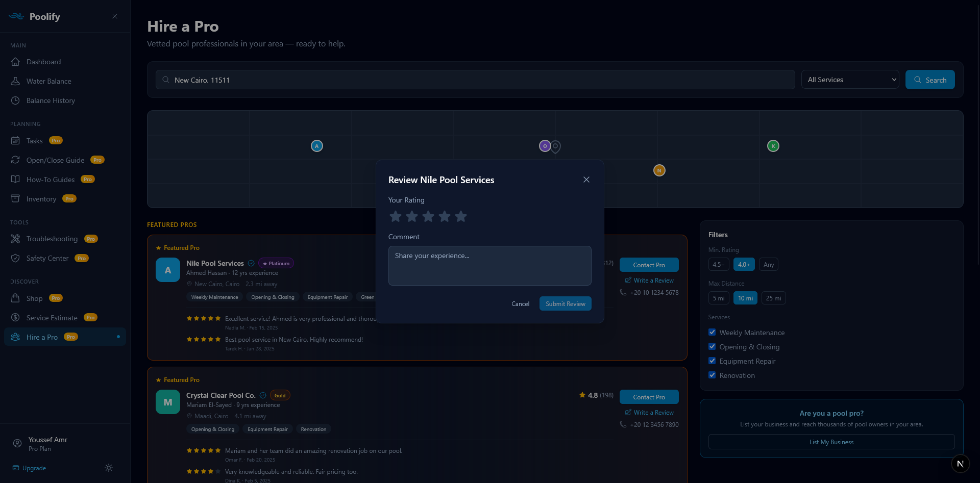Click the Hire a Pro people icon

pos(15,337)
